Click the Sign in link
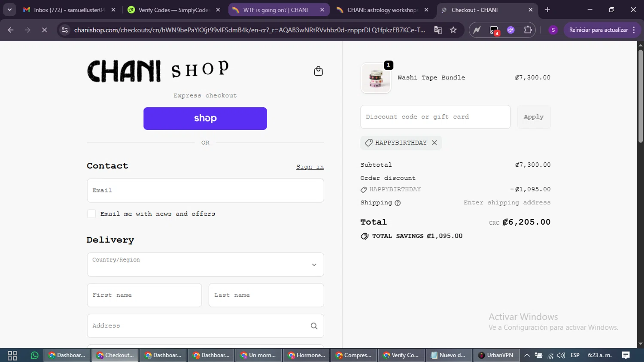 310,167
